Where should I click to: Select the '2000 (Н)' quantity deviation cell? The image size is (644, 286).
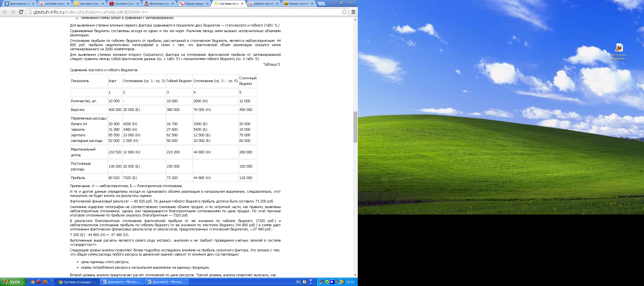tap(216, 101)
